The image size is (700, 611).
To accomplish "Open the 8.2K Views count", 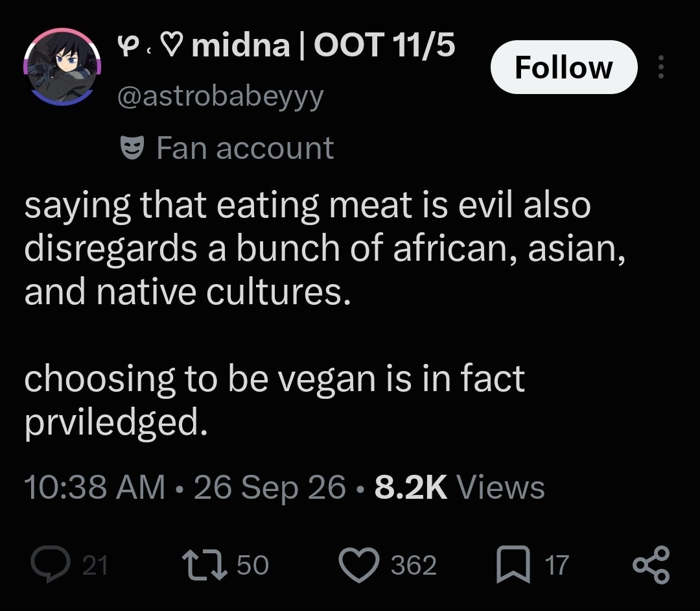I will tap(460, 487).
